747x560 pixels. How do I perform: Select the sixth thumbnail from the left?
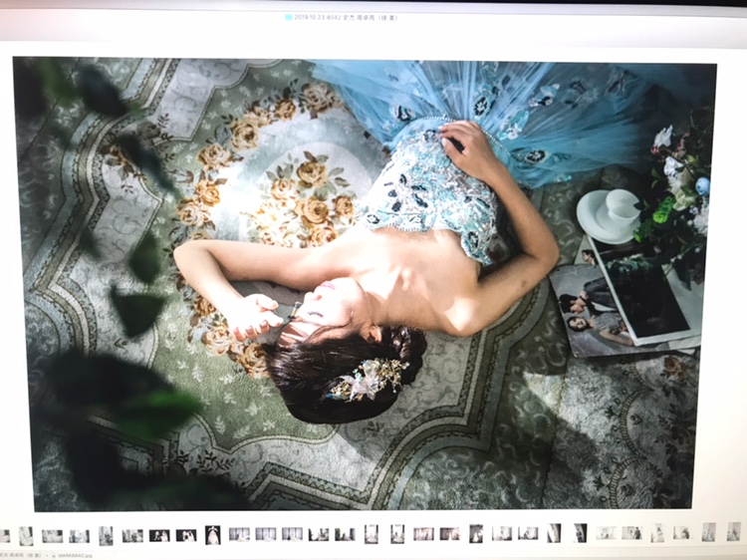[132, 536]
